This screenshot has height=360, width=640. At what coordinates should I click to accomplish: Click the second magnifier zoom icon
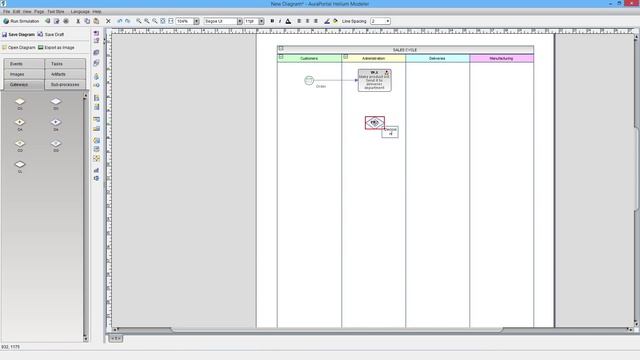click(x=147, y=21)
